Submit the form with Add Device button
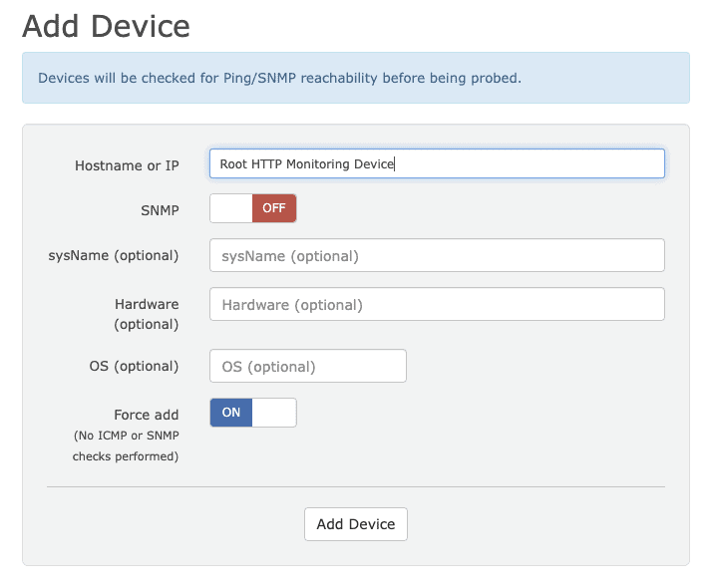The image size is (715, 588). point(356,524)
